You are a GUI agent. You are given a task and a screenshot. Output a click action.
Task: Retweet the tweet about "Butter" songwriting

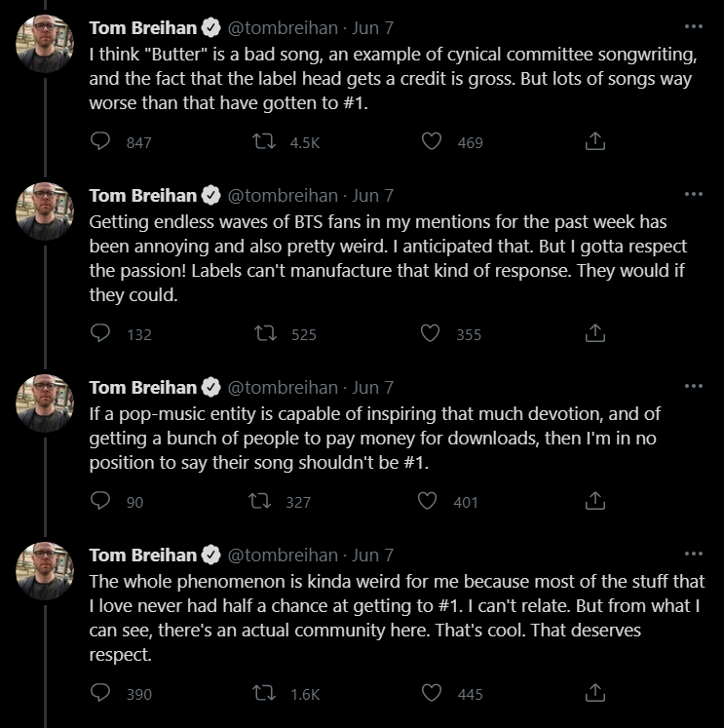[x=264, y=142]
